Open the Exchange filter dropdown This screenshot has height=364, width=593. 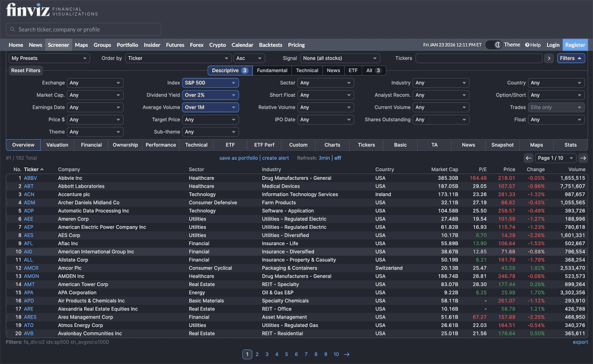click(x=95, y=83)
